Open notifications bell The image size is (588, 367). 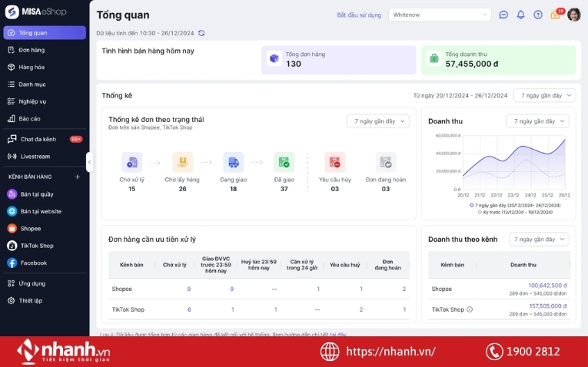520,15
